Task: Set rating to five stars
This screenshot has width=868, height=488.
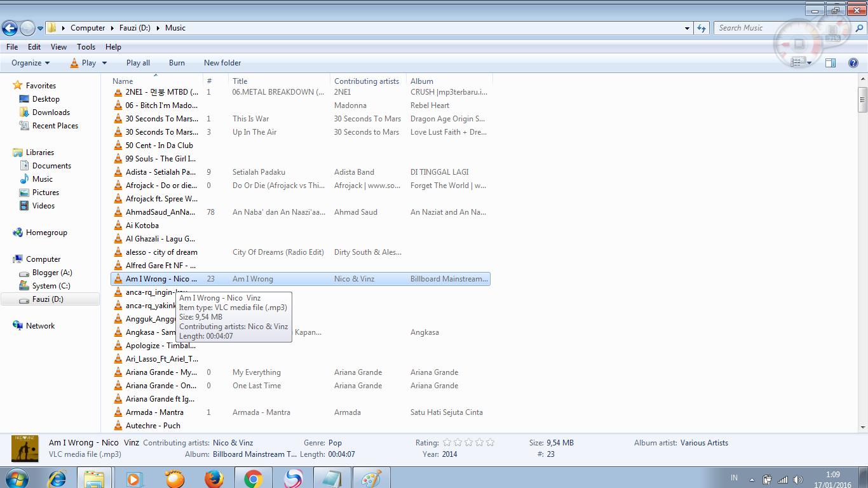Action: pyautogui.click(x=490, y=443)
